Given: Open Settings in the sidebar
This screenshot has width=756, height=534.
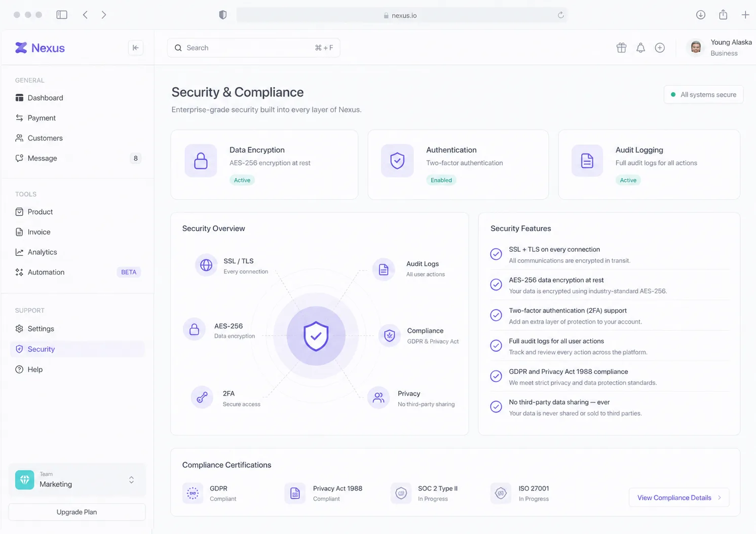Looking at the screenshot, I should click(78, 329).
